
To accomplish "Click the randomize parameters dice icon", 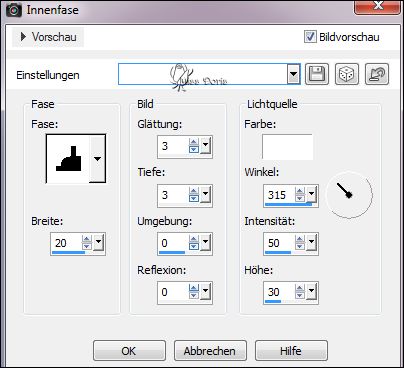I will tap(347, 74).
